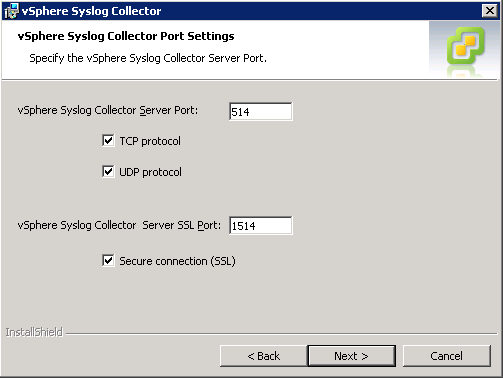Click the 'TCP protocol' label text
Image resolution: width=503 pixels, height=378 pixels.
[150, 141]
